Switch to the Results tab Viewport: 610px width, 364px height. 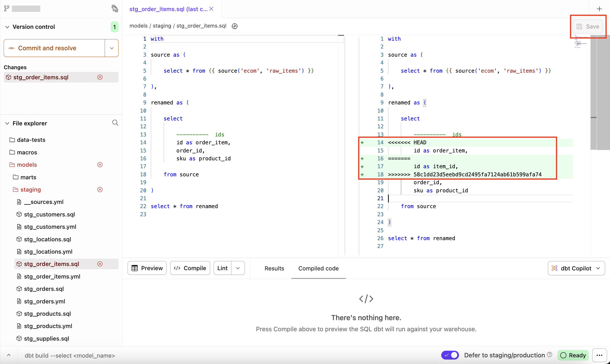pos(274,268)
